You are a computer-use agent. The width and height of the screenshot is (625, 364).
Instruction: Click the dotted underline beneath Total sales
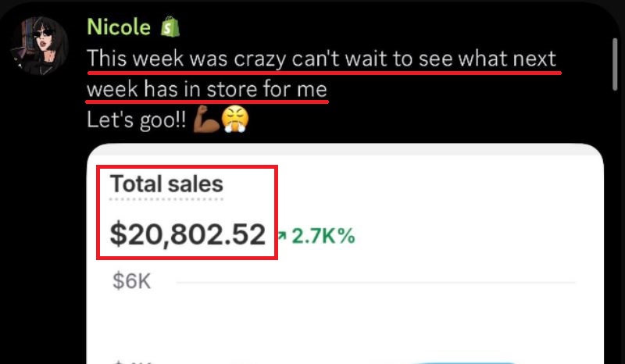(166, 198)
